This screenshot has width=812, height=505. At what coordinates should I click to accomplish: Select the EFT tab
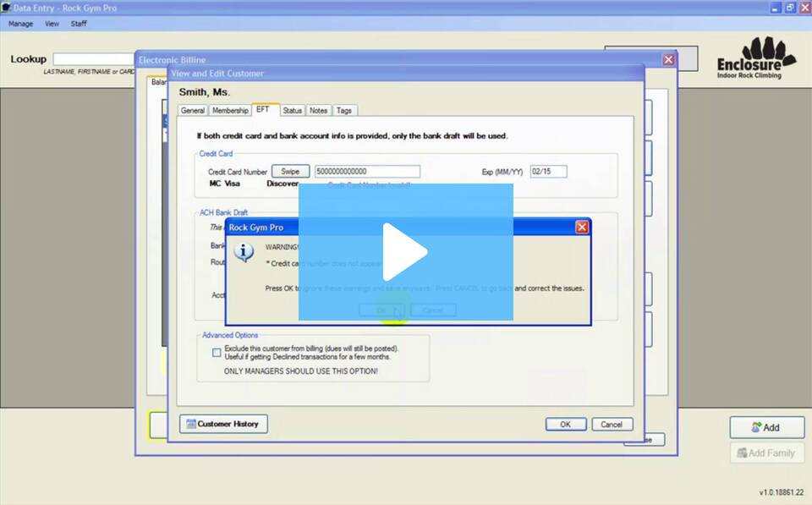point(265,109)
